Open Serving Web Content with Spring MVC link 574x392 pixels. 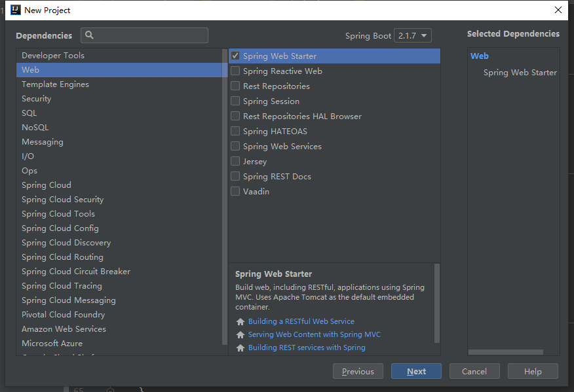(x=315, y=334)
